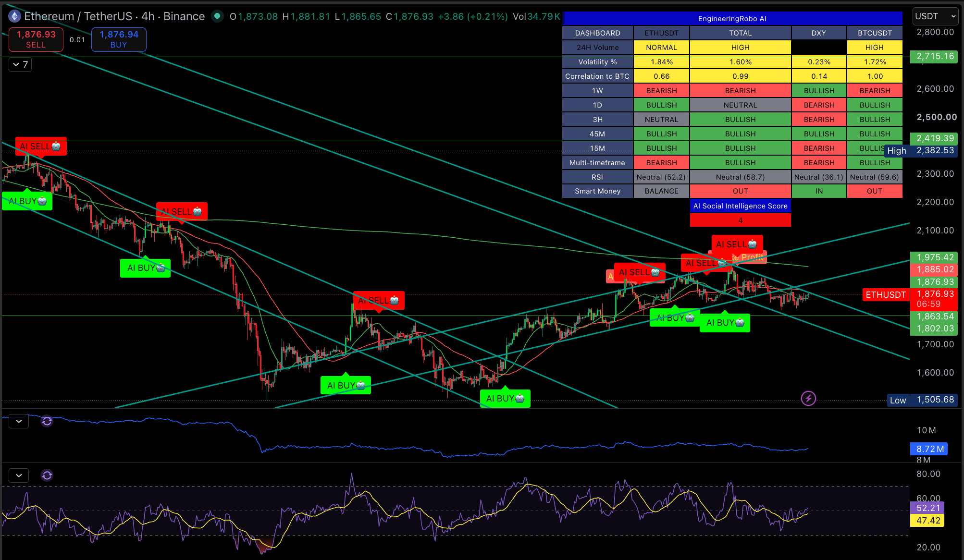Click the red score cell showing 4
This screenshot has width=964, height=560.
pos(740,220)
